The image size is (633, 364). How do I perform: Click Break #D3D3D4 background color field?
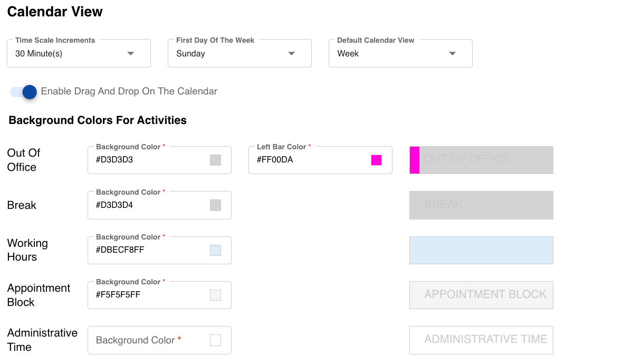click(x=148, y=205)
